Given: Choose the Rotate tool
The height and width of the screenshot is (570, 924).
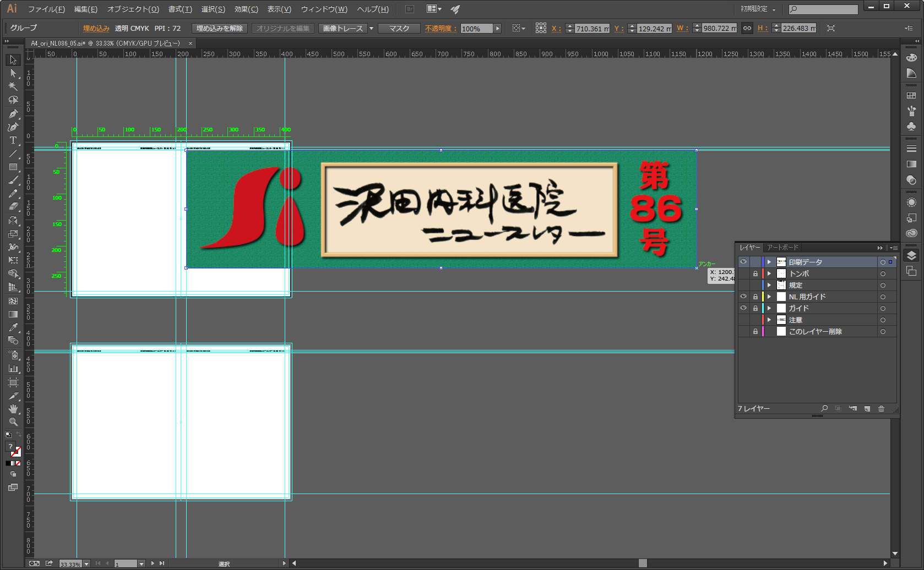Looking at the screenshot, I should (x=13, y=221).
